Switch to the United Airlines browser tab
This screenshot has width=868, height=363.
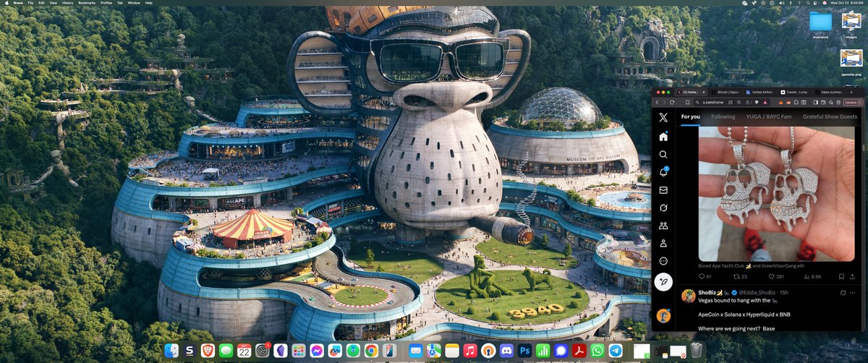tap(760, 93)
